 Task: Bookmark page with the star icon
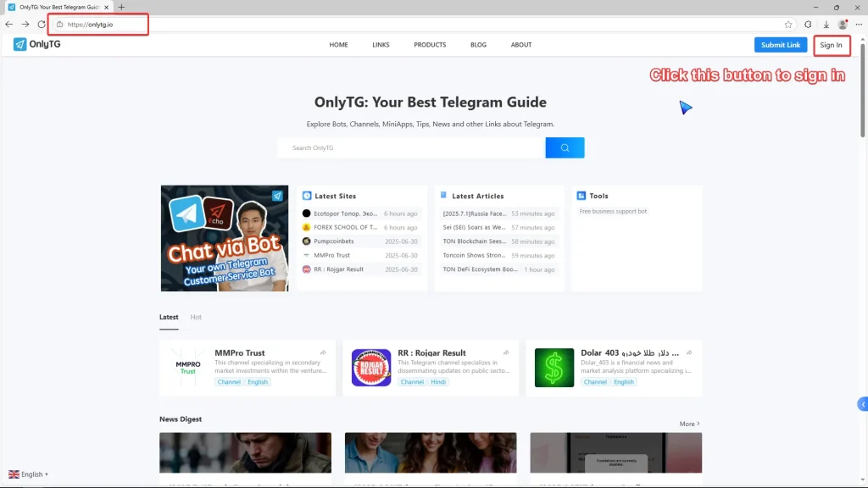click(x=788, y=25)
